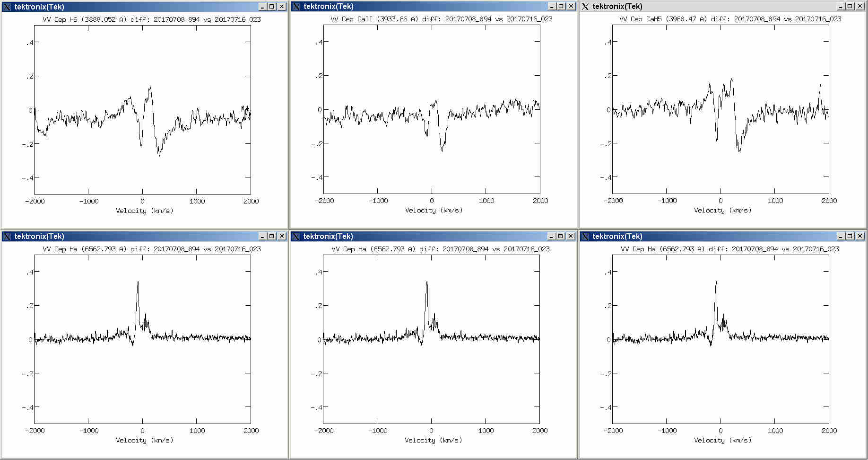The height and width of the screenshot is (460, 868).
Task: Click the X11 icon of the bottom-right Ha window
Action: [x=585, y=236]
